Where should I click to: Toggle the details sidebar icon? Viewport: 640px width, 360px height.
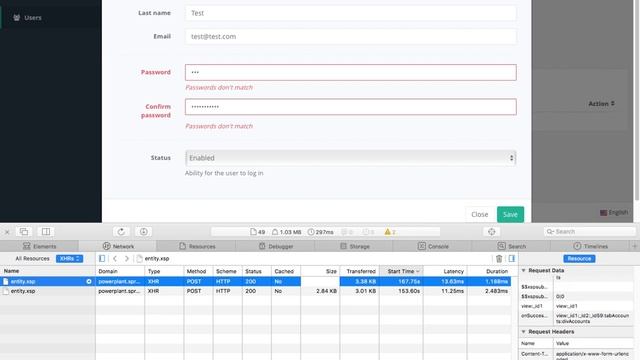(x=511, y=258)
